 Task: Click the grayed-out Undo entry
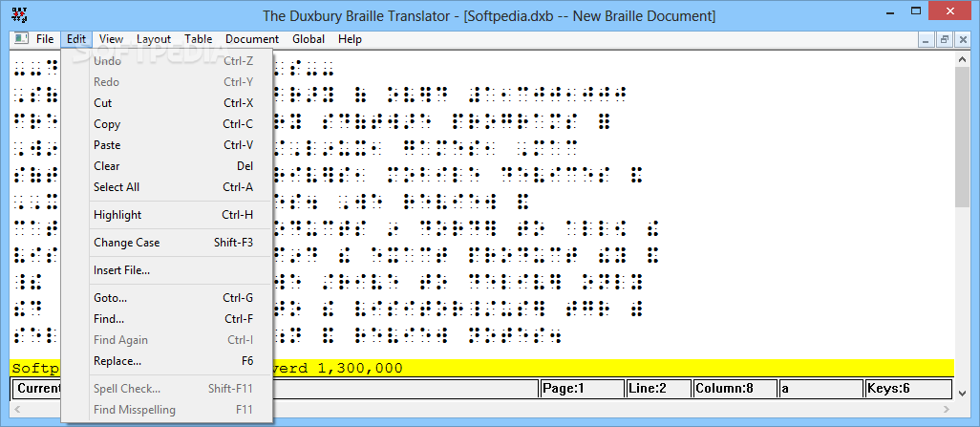tap(166, 60)
